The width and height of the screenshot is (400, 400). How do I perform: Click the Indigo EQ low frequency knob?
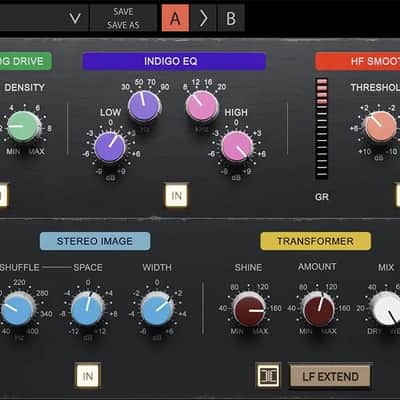pyautogui.click(x=144, y=106)
